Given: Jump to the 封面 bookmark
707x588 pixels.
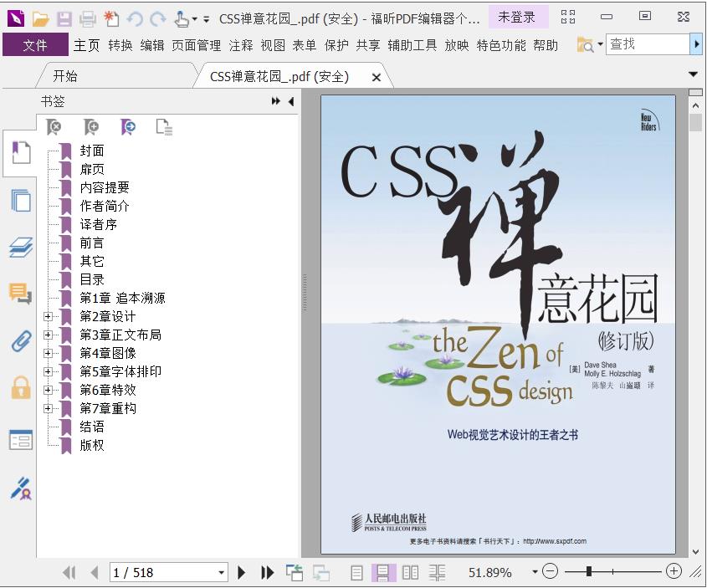Looking at the screenshot, I should 92,151.
